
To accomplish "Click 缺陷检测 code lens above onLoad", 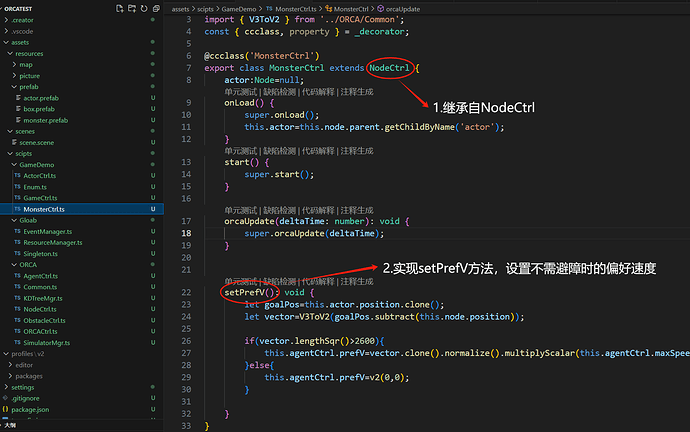I will tap(279, 92).
